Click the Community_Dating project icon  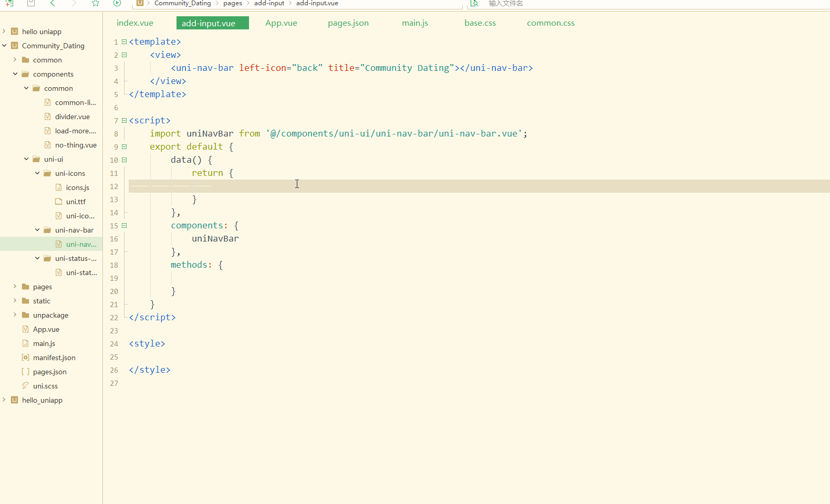(x=15, y=45)
